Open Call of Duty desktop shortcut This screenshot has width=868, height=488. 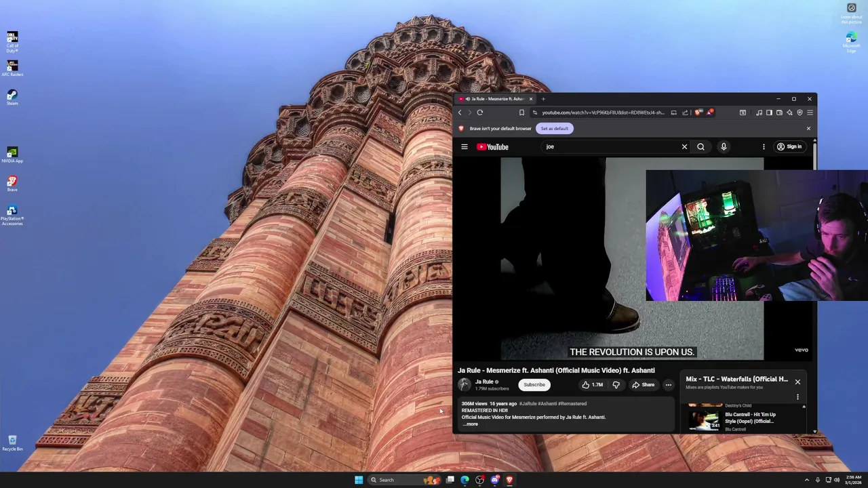point(12,41)
